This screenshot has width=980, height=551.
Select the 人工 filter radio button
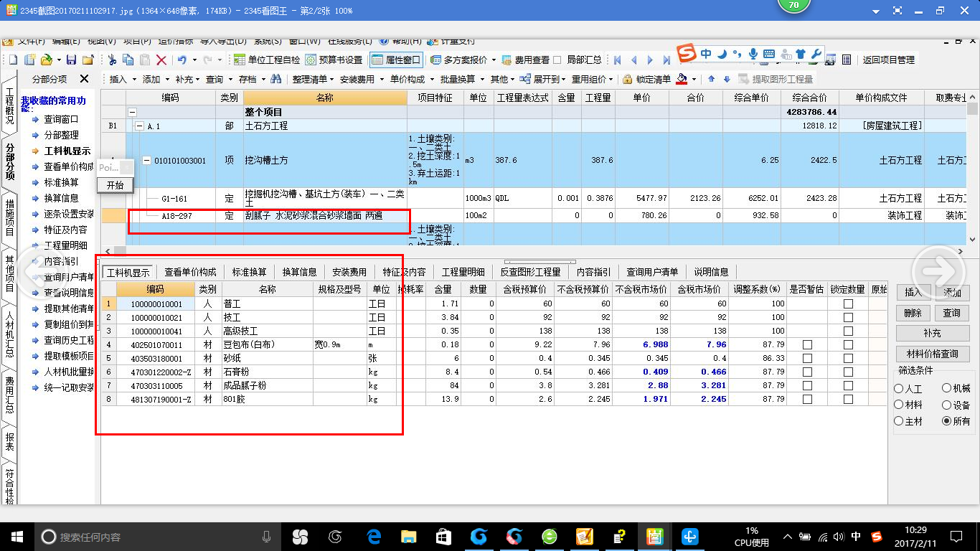(899, 388)
